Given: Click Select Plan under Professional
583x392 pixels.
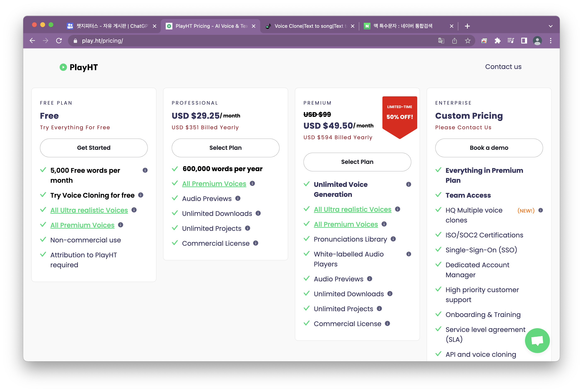Looking at the screenshot, I should 225,148.
